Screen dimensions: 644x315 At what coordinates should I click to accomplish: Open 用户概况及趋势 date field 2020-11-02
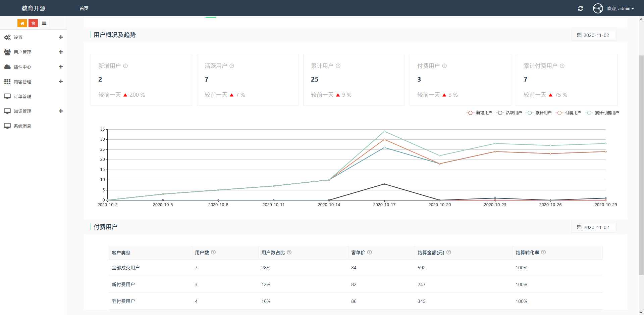pyautogui.click(x=594, y=35)
